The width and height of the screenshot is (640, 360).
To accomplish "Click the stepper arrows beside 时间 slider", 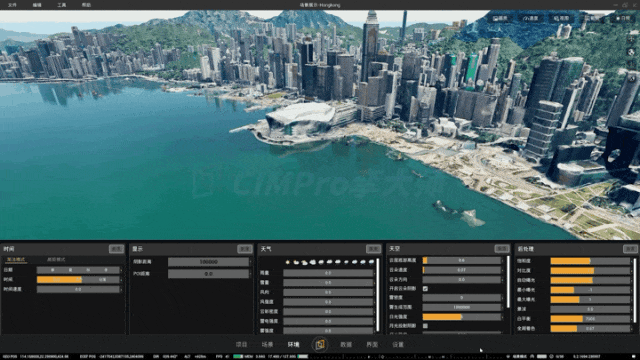I will pos(121,280).
